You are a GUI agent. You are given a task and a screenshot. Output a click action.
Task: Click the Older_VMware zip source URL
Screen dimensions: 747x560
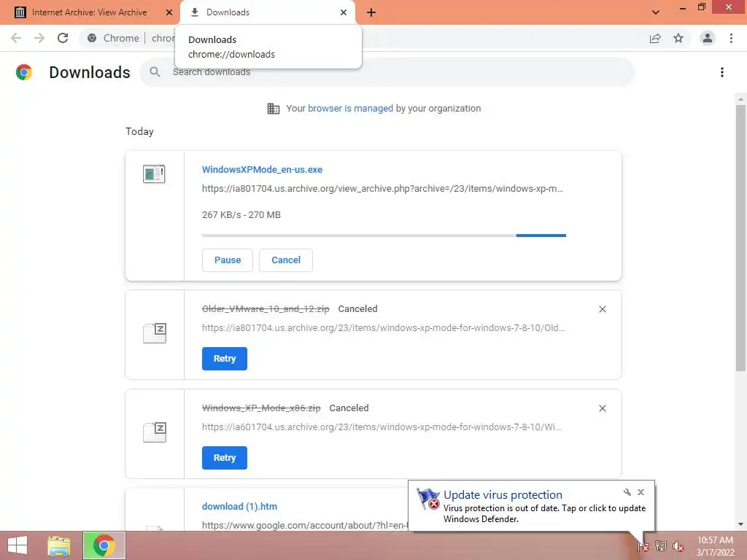pos(383,327)
